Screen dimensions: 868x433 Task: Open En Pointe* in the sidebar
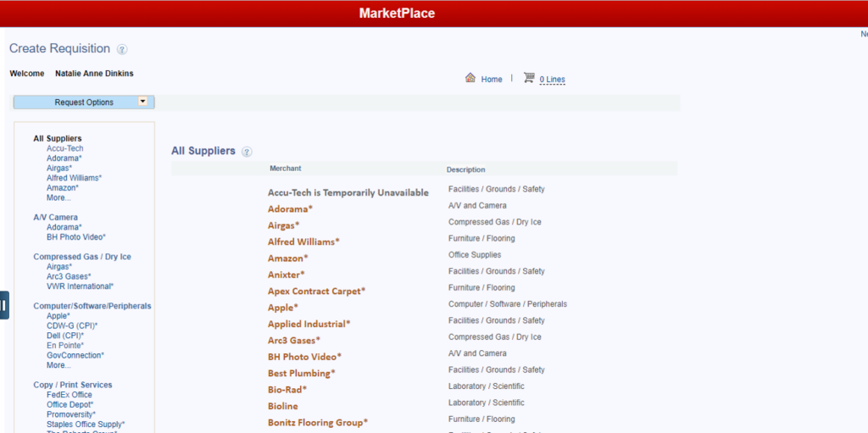click(x=65, y=346)
